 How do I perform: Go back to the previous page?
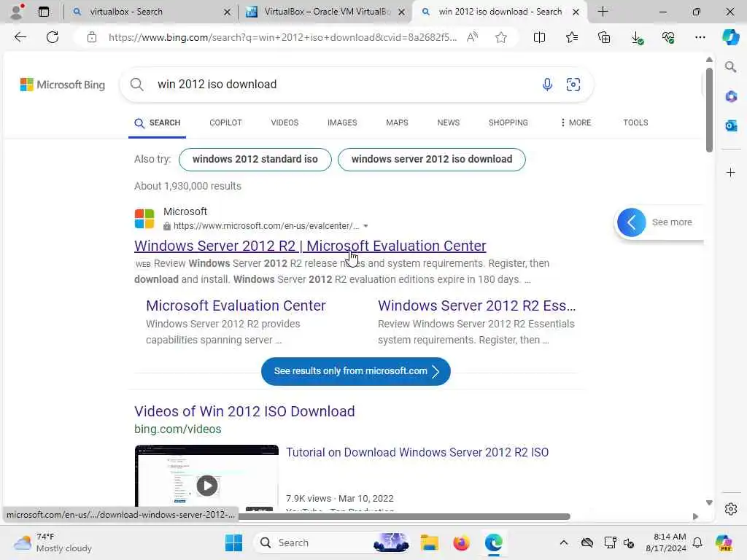pyautogui.click(x=20, y=37)
